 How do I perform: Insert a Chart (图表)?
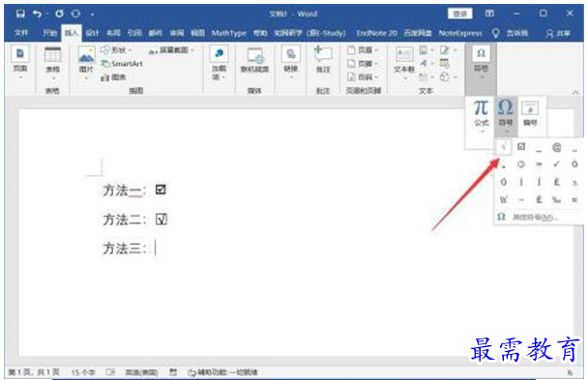click(x=113, y=77)
